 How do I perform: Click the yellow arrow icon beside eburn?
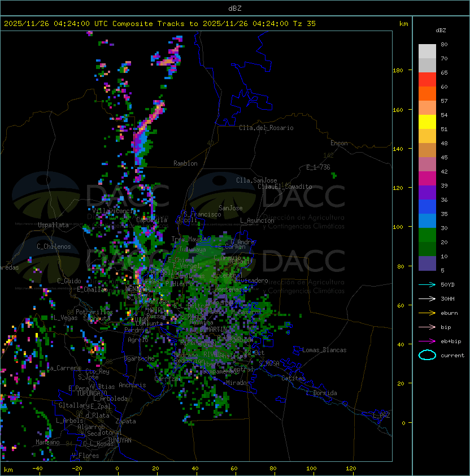(427, 313)
